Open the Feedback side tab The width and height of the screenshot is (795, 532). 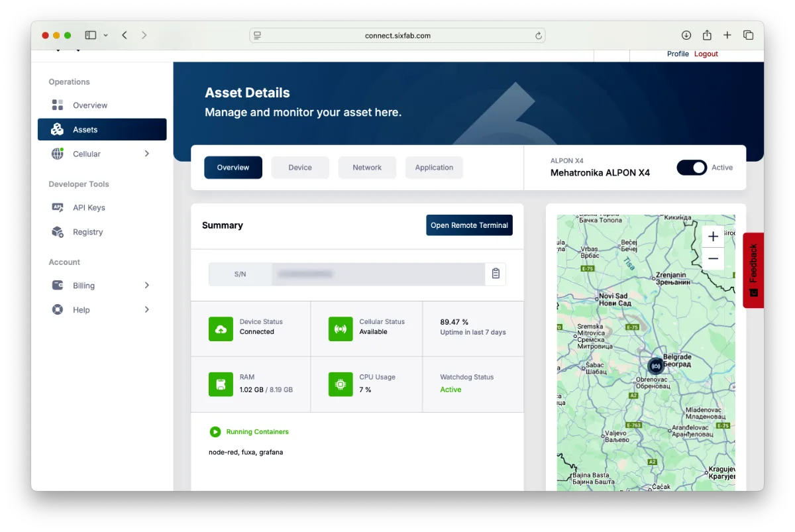753,270
